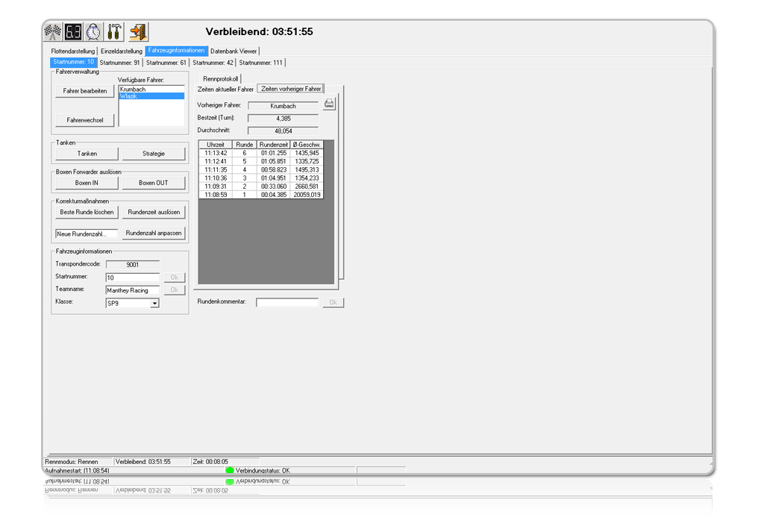Open the Datenbank Viewer tab
Image resolution: width=764 pixels, height=532 pixels.
[234, 51]
